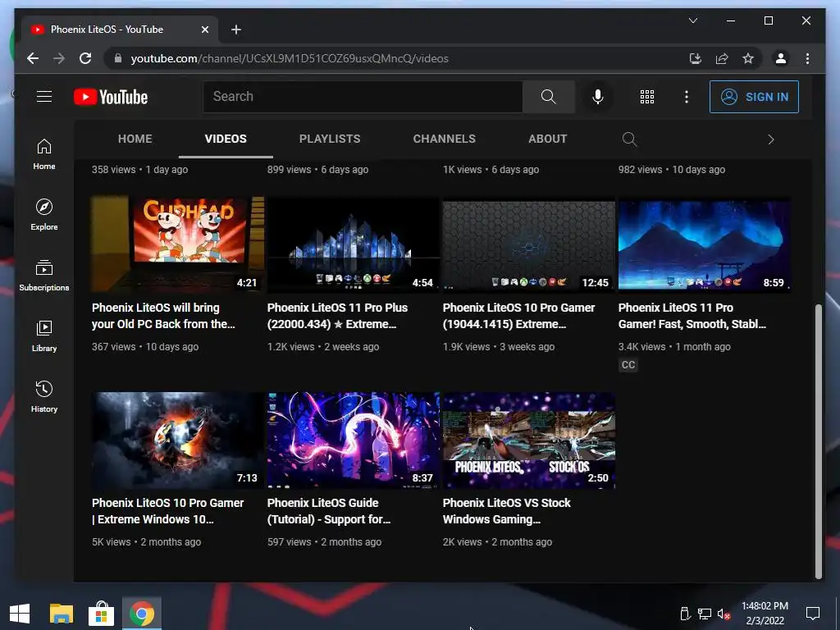
Task: Open title 'Phoenix LiteOS 10 Pro Gamer (19044.1415)'
Action: (518, 316)
